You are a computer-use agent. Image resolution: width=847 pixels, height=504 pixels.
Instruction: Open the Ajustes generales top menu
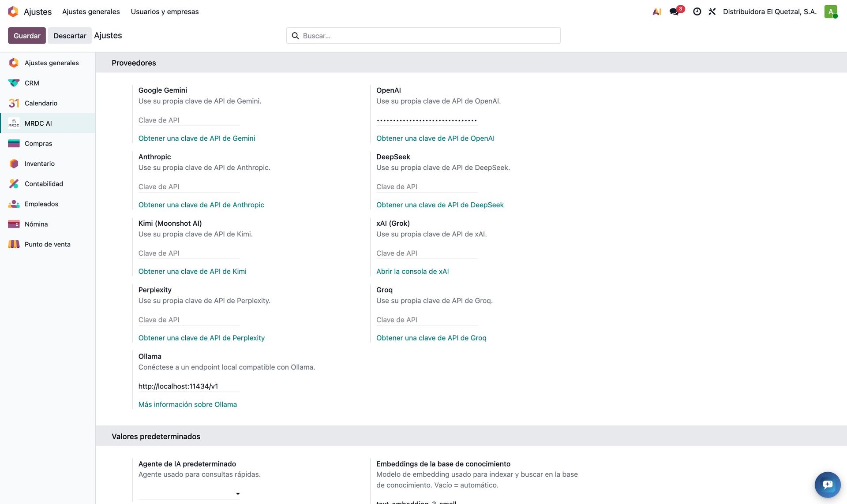tap(91, 11)
